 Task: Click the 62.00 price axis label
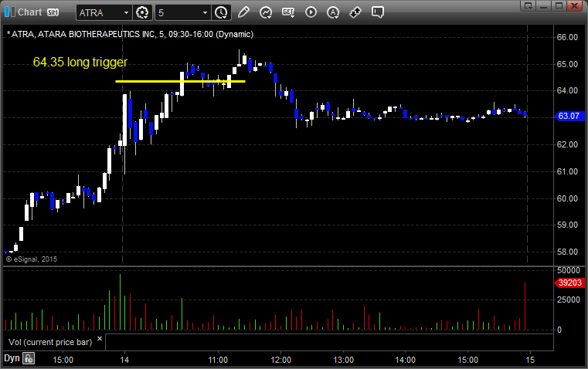pos(567,144)
